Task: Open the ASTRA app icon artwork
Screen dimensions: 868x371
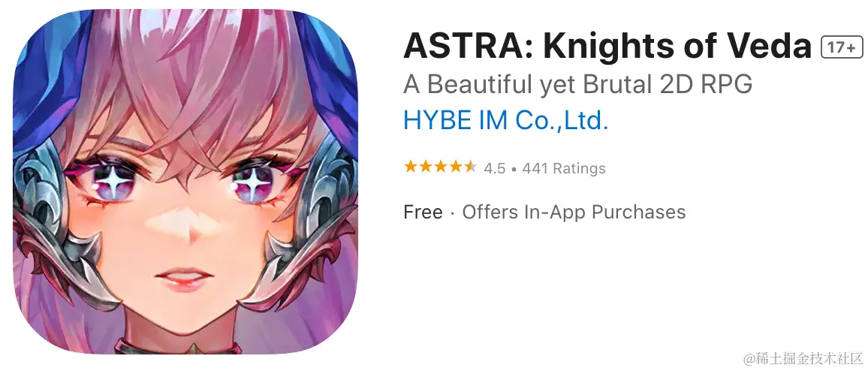Action: [x=185, y=182]
